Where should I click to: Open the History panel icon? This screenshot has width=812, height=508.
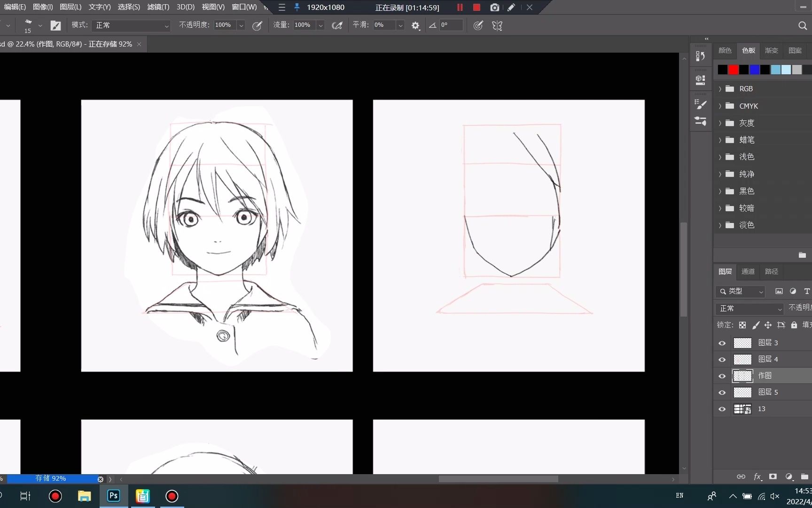click(700, 56)
